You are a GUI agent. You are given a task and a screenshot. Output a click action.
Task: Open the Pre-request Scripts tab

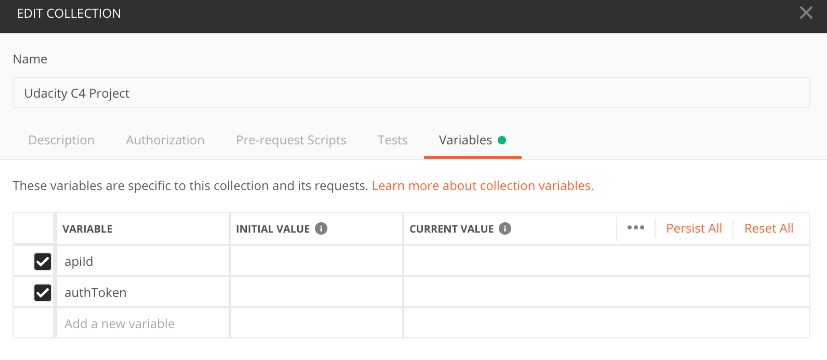[x=291, y=140]
